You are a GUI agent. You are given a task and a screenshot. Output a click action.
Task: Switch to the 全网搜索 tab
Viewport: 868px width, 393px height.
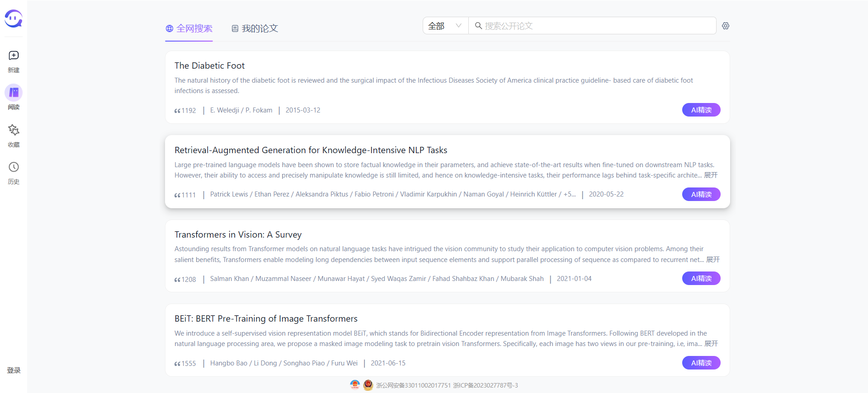(189, 28)
